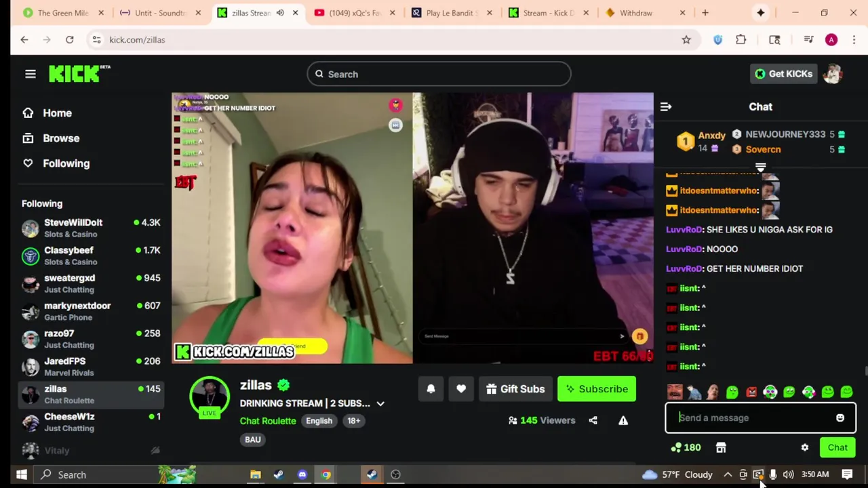Open the Chat Roulette category link
Screen dimensions: 868x488
click(268, 421)
